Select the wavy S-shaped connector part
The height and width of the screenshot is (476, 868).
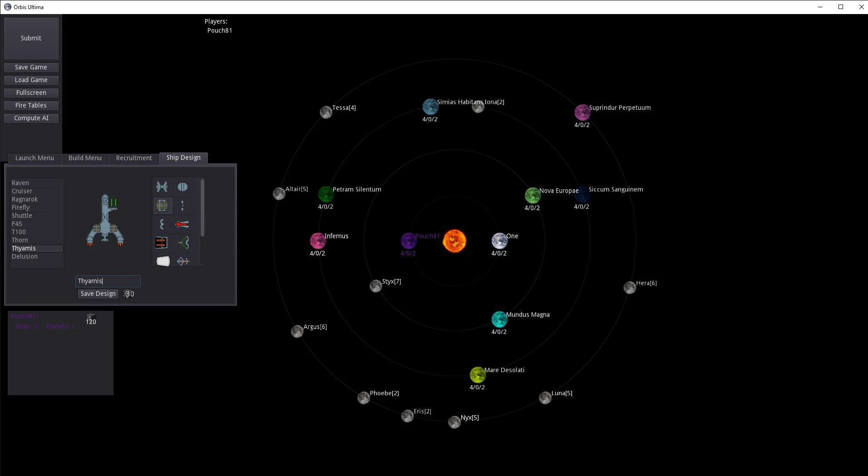click(x=162, y=224)
